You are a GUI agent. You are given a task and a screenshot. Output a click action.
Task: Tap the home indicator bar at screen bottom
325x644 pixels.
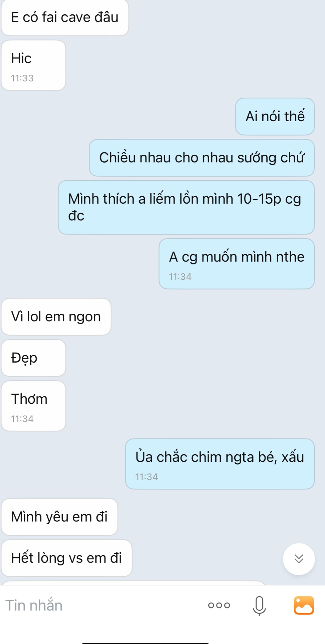coord(145,643)
